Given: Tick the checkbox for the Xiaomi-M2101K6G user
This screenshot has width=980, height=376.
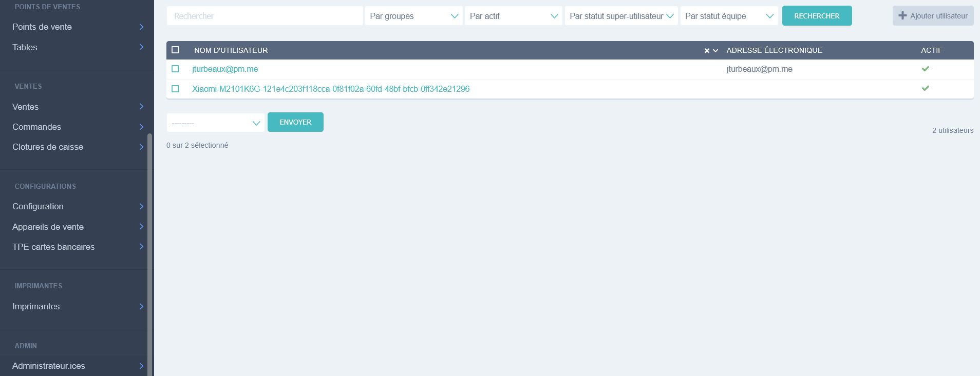Looking at the screenshot, I should tap(175, 89).
